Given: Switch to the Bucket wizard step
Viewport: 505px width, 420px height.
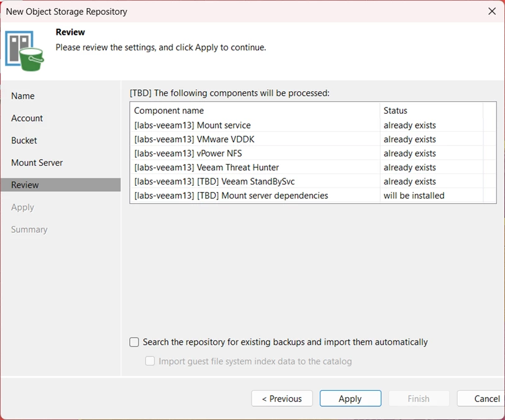Looking at the screenshot, I should click(x=24, y=140).
